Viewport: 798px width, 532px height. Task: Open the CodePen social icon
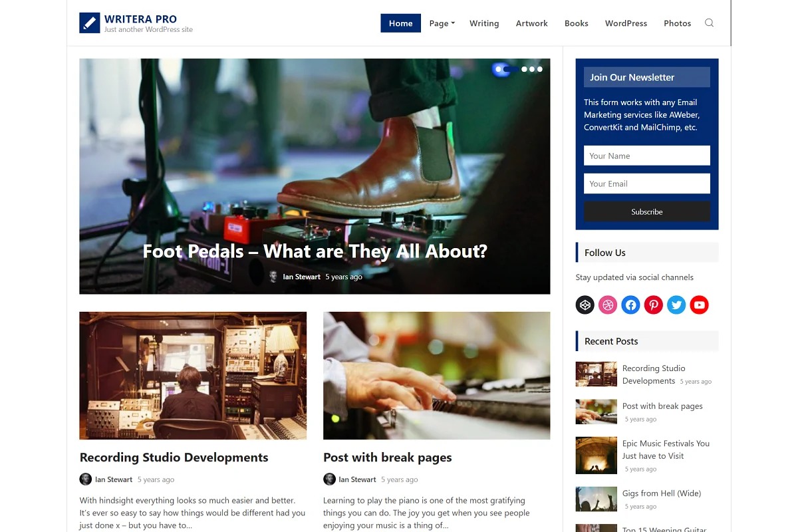[585, 305]
